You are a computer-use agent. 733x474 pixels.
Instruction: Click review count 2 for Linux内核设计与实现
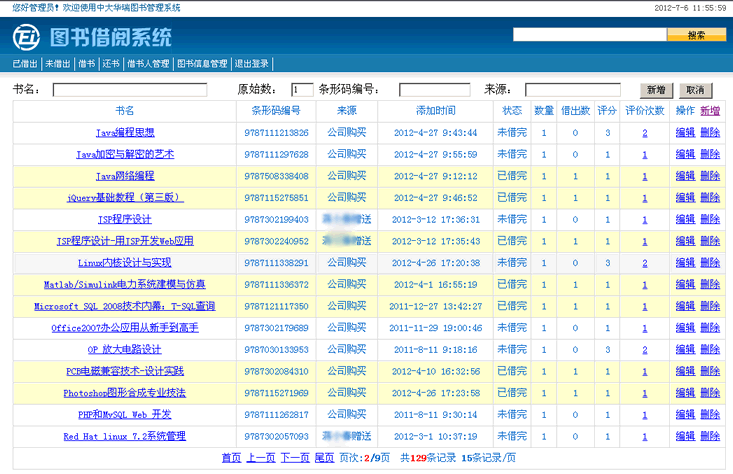click(x=645, y=263)
